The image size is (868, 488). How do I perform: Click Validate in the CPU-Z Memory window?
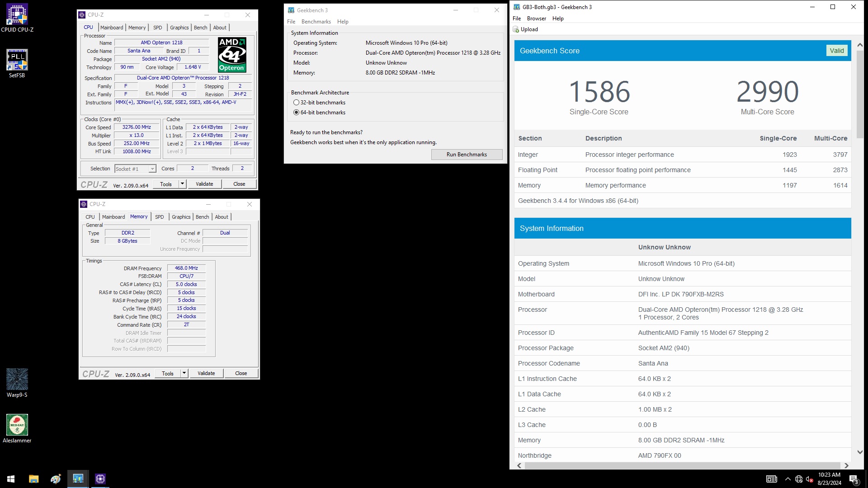206,373
